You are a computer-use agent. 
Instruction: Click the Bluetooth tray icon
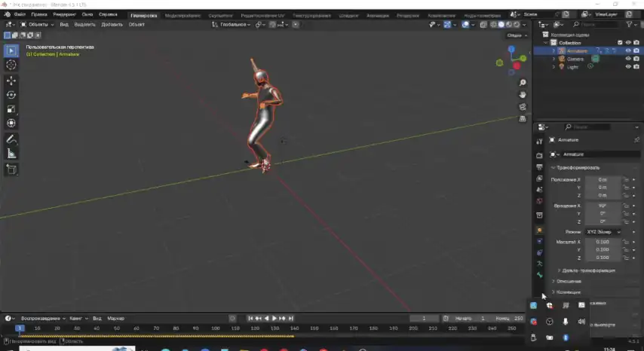pos(566,337)
